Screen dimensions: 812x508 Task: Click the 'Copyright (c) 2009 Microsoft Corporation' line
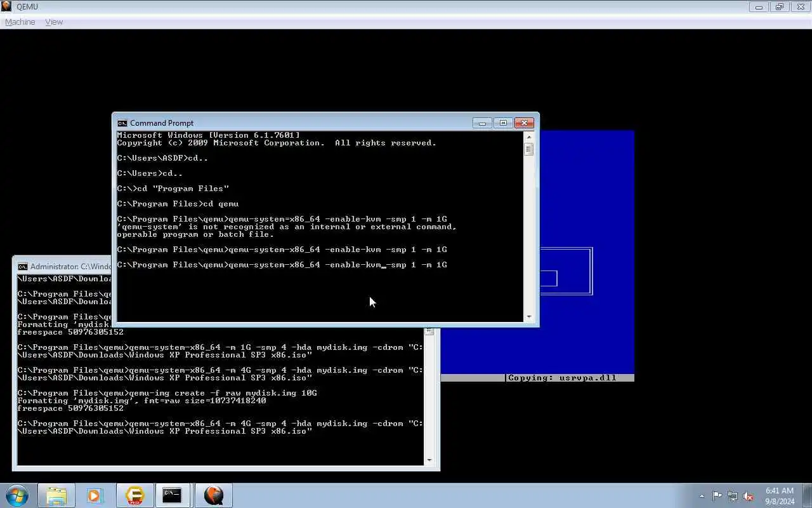pyautogui.click(x=277, y=143)
